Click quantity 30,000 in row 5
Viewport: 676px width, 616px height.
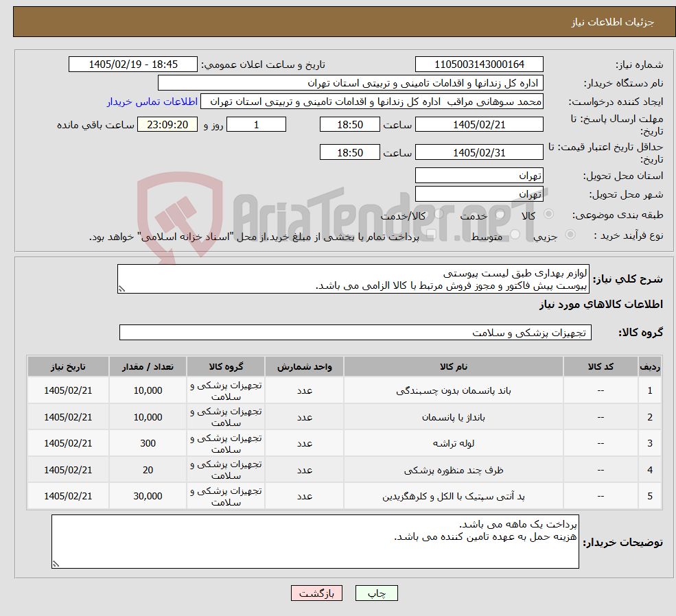point(148,496)
